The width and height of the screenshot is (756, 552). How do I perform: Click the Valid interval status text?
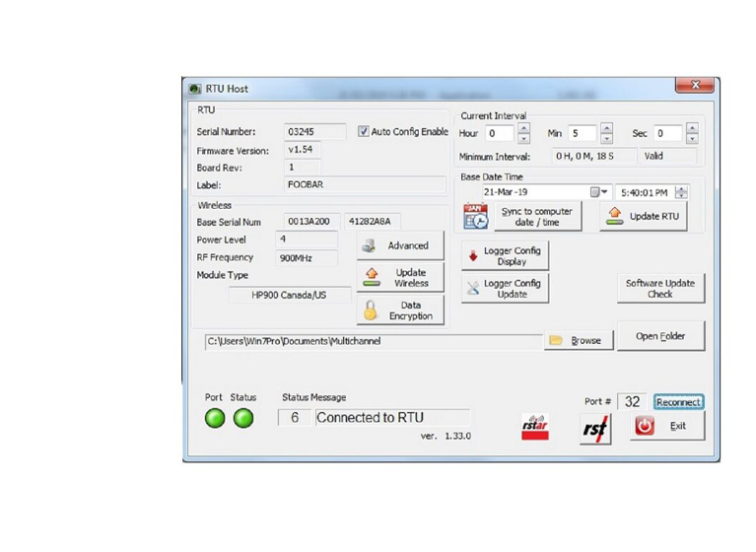pos(667,156)
